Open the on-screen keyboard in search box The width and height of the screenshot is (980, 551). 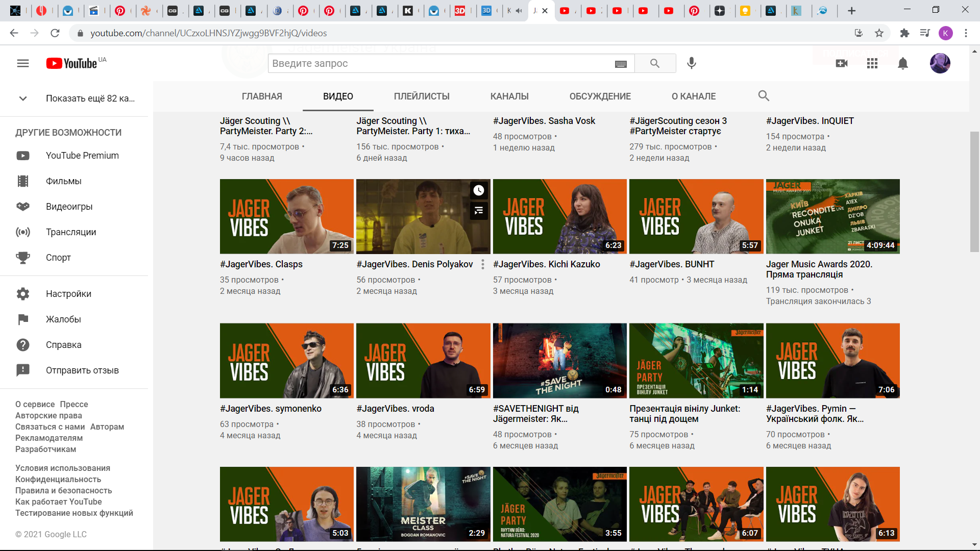pyautogui.click(x=621, y=64)
